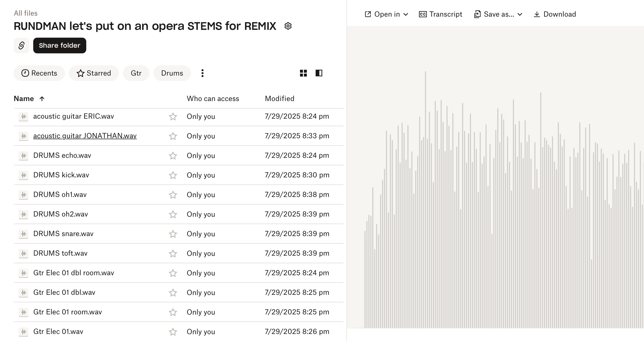The image size is (644, 341).
Task: Filter the list by the Drums chip
Action: click(x=172, y=73)
